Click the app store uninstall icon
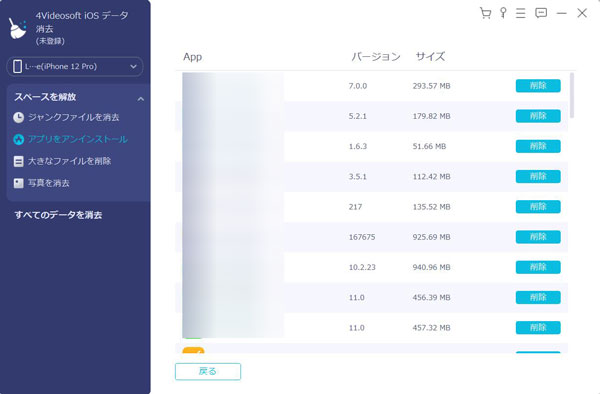Viewport: 600px width, 394px height. tap(18, 139)
